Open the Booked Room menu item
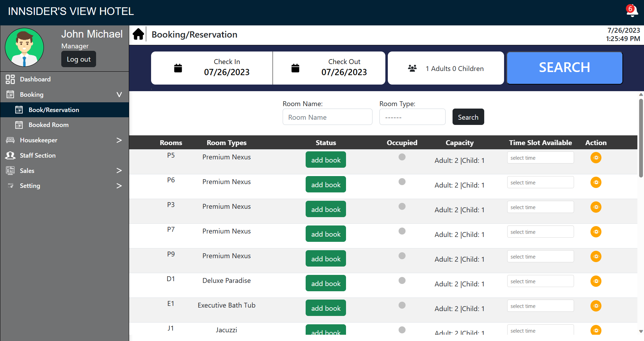This screenshot has height=341, width=644. tap(48, 125)
